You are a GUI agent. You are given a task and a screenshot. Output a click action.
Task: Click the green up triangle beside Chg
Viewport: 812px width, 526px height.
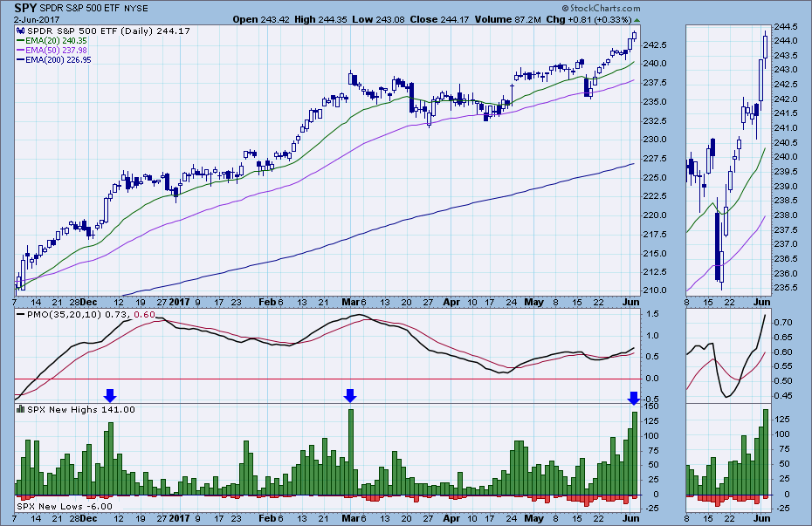pyautogui.click(x=637, y=20)
